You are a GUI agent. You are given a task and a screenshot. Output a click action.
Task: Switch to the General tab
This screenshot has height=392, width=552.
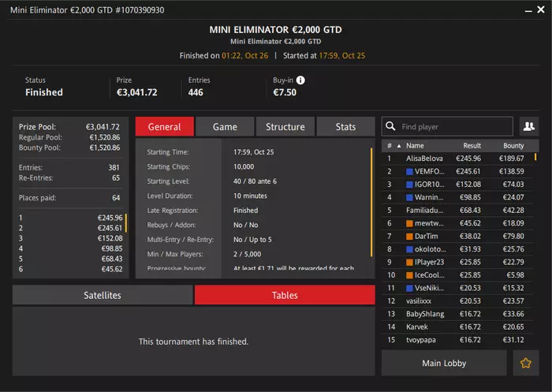point(164,126)
